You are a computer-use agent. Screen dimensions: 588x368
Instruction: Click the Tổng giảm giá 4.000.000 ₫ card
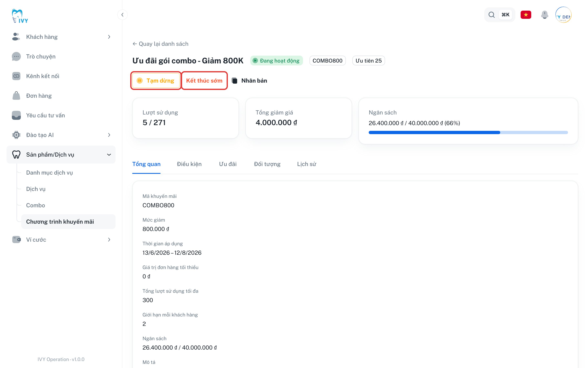click(298, 118)
